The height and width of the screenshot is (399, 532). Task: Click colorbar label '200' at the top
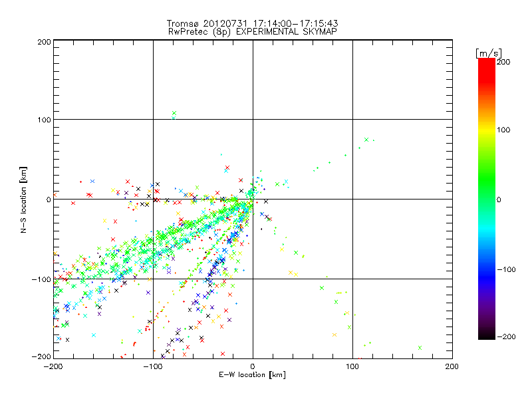pos(503,62)
